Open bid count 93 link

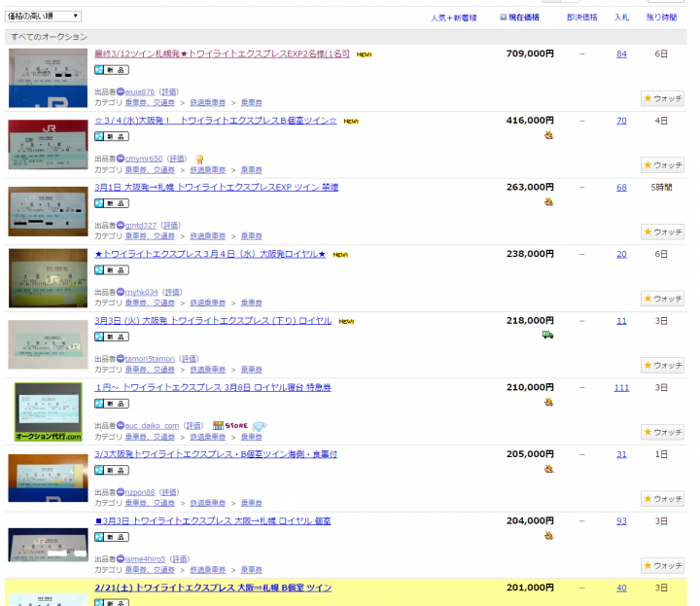(621, 521)
